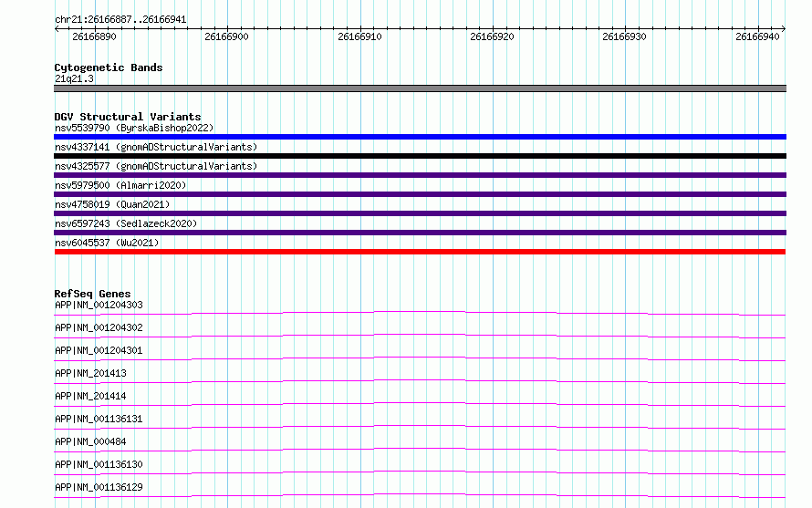Screen dimensions: 812x508
Task: Open transcript APP|NM_001136131 label
Action: 99,419
